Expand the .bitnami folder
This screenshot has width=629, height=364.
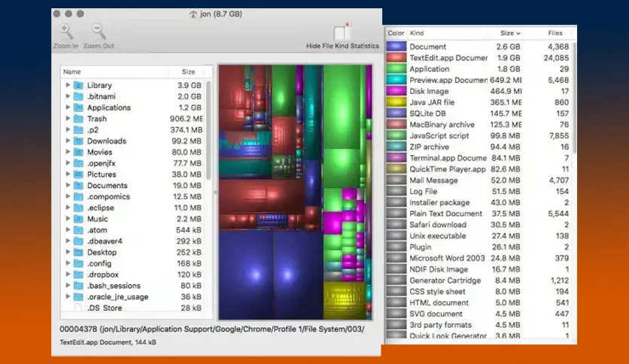tap(68, 96)
